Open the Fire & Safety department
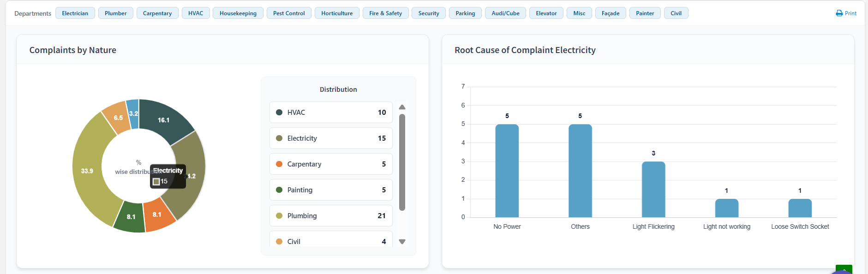Screen dimensions: 868x274 pyautogui.click(x=385, y=13)
